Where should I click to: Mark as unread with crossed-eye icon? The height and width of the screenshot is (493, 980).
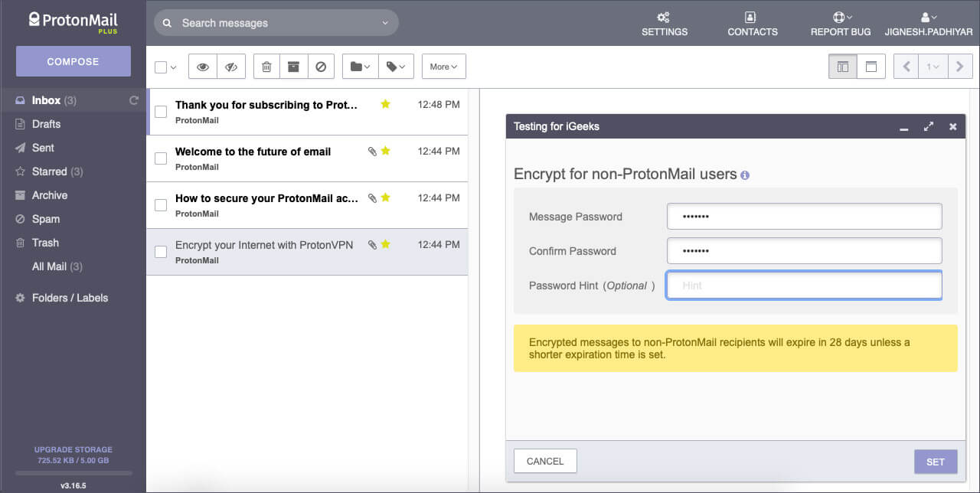(x=231, y=67)
